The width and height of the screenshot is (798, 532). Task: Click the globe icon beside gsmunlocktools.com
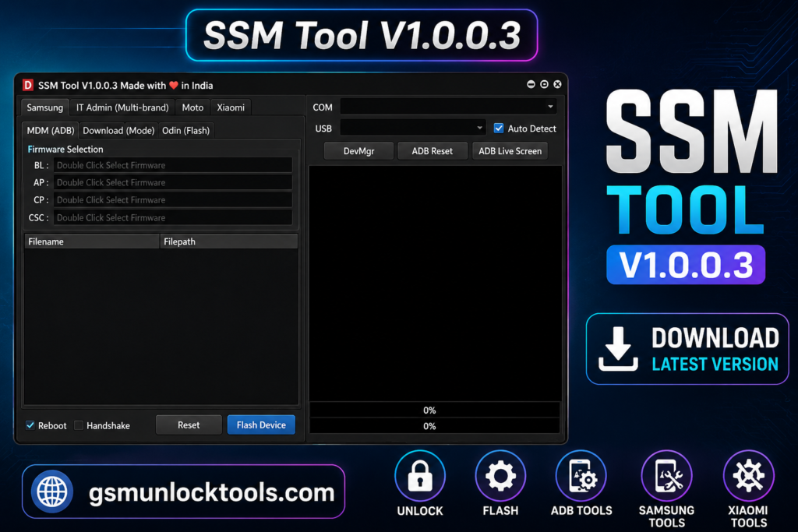(x=52, y=491)
